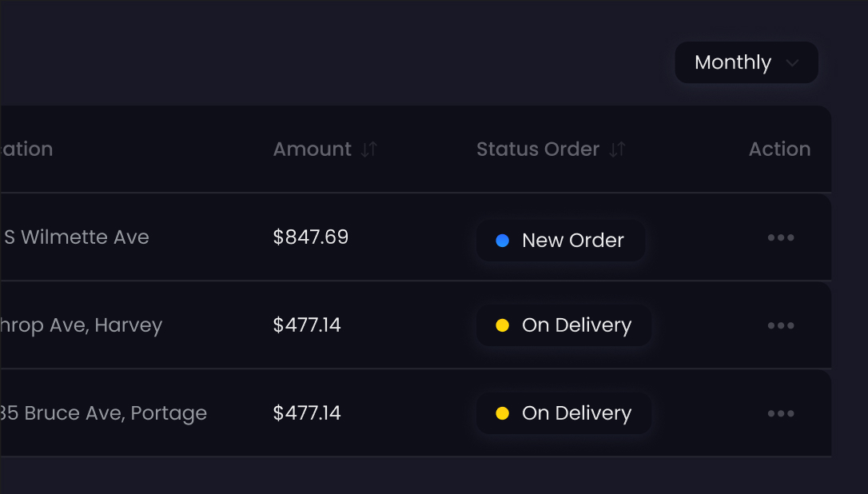The image size is (868, 494).
Task: Open three-dot menu for Harvey order
Action: 780,325
